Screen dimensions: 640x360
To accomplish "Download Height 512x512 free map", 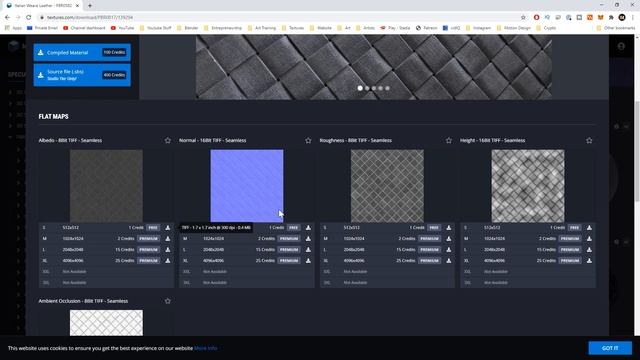I will click(x=589, y=228).
